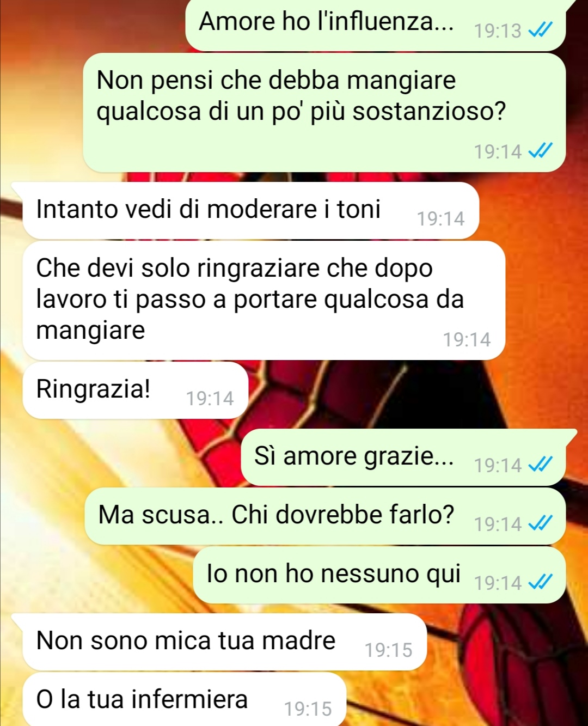Tap the 'Intanto vedi di moderare i toni' bubble
Screen dimensions: 588x726
pos(250,211)
